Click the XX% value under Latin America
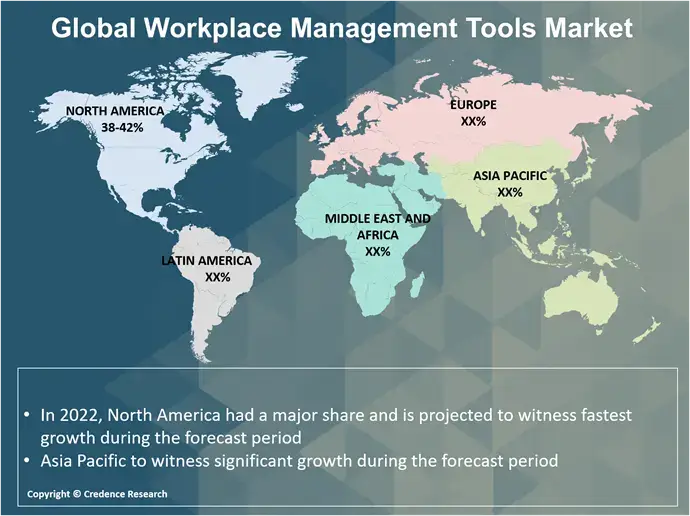The height and width of the screenshot is (516, 690). (217, 277)
